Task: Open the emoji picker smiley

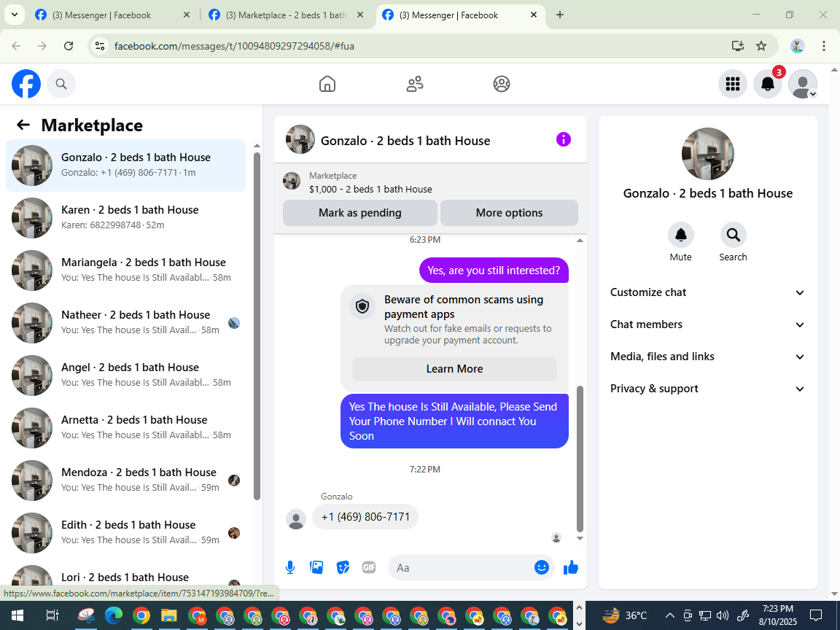Action: pyautogui.click(x=542, y=567)
